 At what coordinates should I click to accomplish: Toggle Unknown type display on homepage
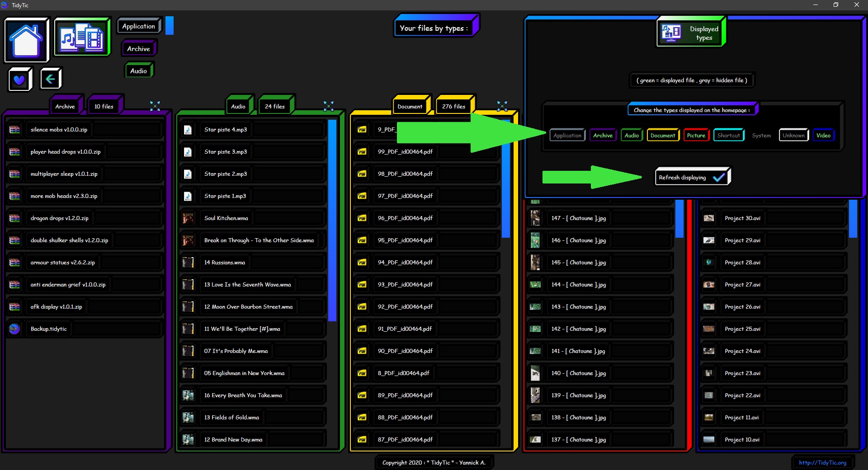[793, 136]
